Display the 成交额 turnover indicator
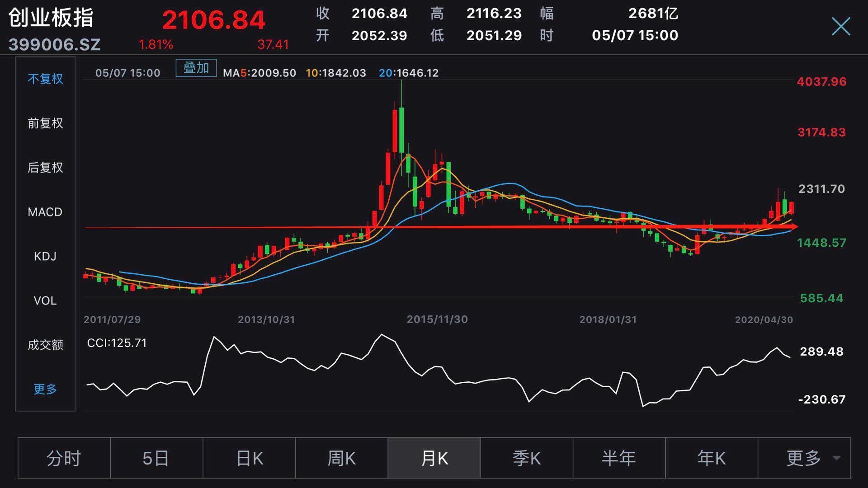This screenshot has width=868, height=488. coord(45,344)
